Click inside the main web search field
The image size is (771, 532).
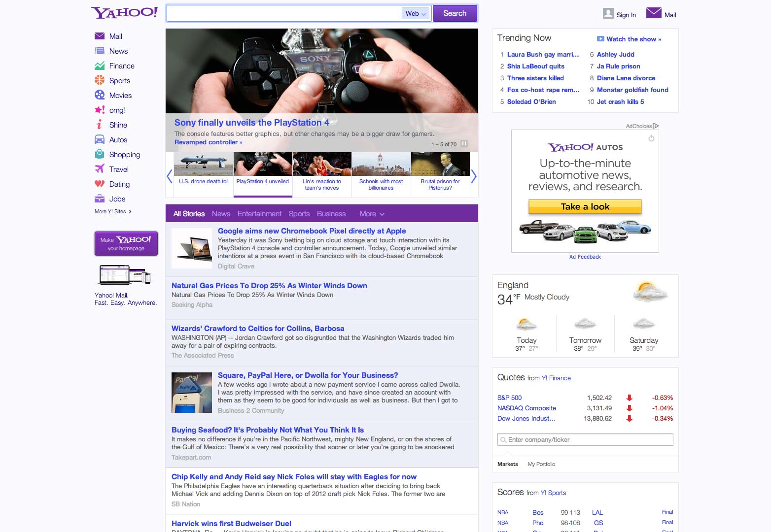click(x=284, y=13)
